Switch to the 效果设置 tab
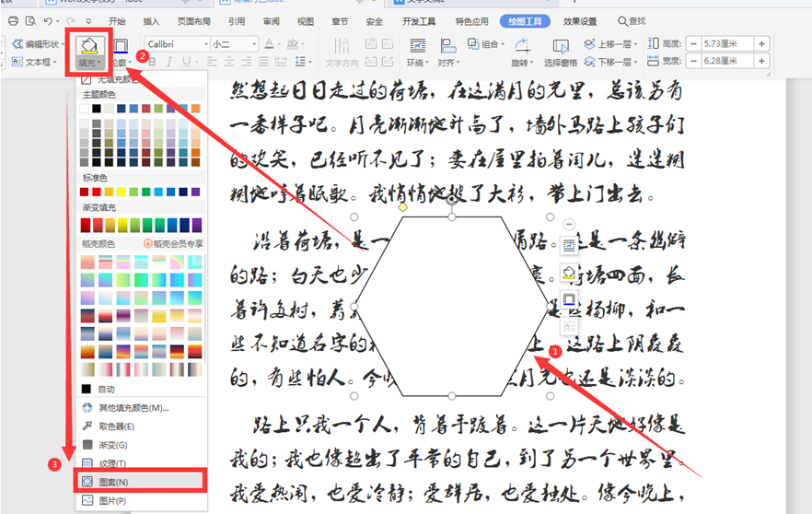 tap(580, 21)
